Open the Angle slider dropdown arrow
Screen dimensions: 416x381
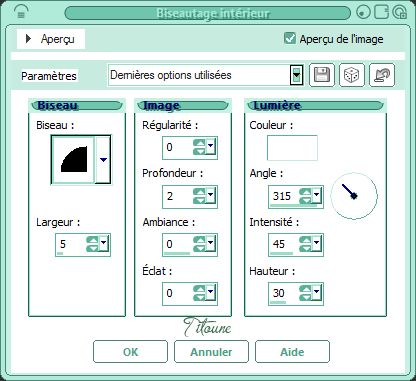pyautogui.click(x=316, y=194)
